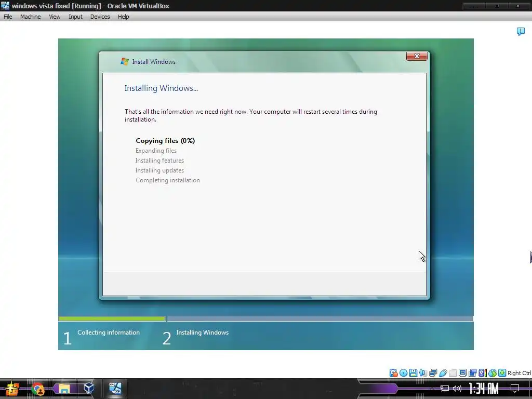Click the Right Ctrl host key label
Screen dimensions: 532x399
coord(520,373)
